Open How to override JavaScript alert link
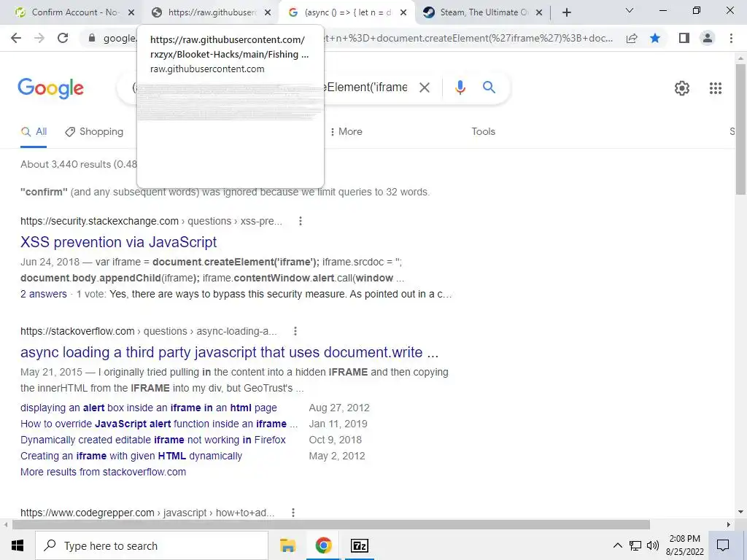The image size is (747, 560). pos(158,424)
